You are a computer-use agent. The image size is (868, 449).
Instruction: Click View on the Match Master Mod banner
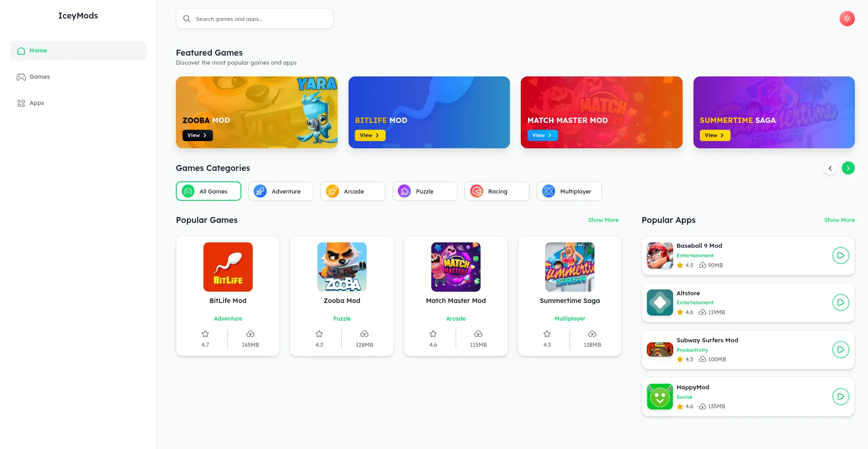click(x=542, y=135)
